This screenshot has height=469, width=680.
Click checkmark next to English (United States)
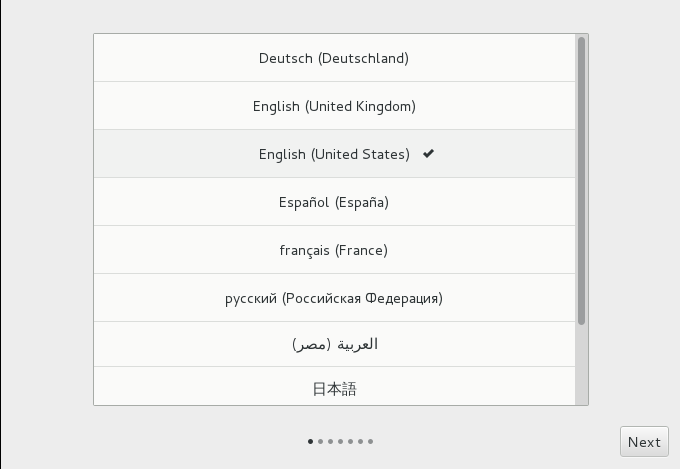(428, 154)
